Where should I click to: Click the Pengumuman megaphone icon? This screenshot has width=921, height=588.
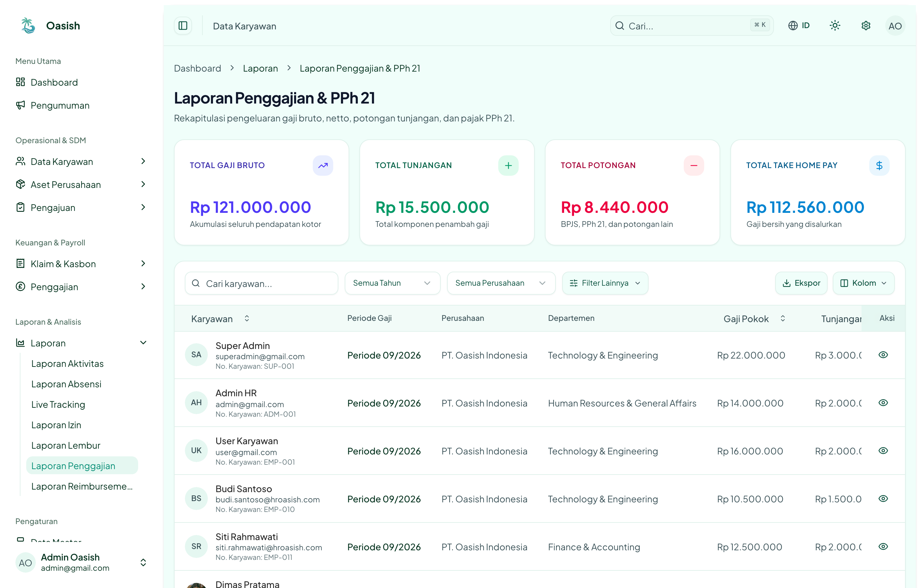point(20,105)
